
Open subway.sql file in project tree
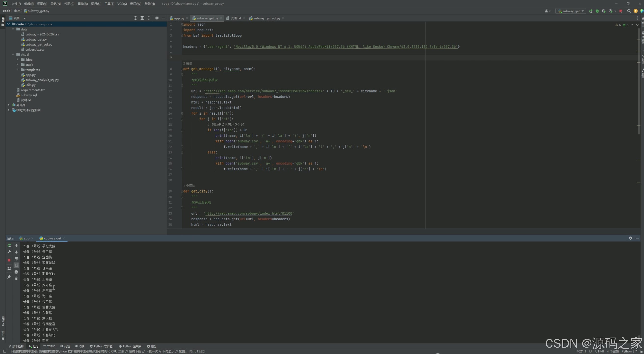(x=29, y=95)
